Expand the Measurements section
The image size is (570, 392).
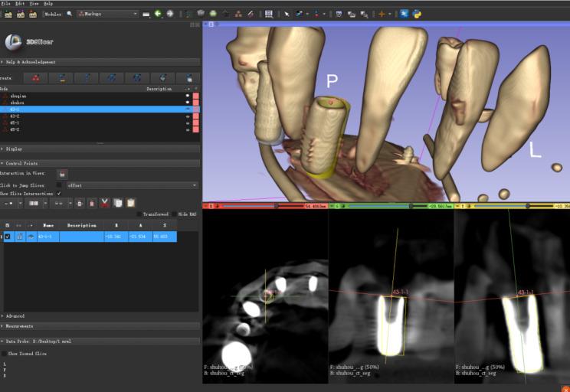[100, 326]
